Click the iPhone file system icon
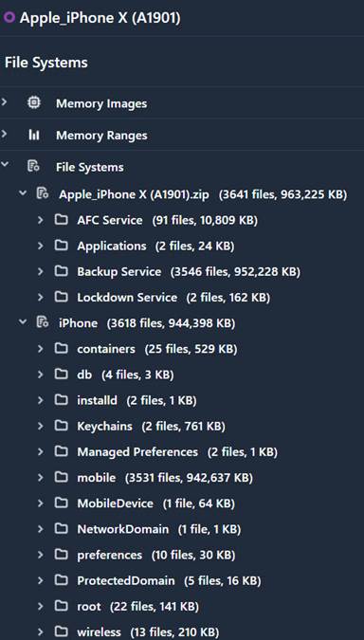The image size is (364, 640). coord(43,322)
